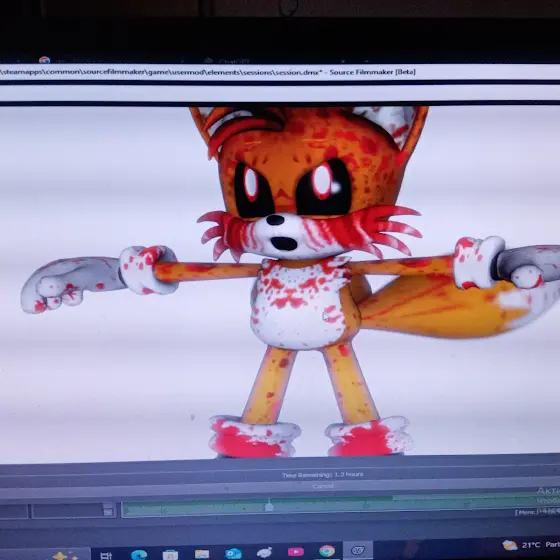The width and height of the screenshot is (560, 560).
Task: Open Microsoft Edge from the taskbar
Action: click(139, 554)
